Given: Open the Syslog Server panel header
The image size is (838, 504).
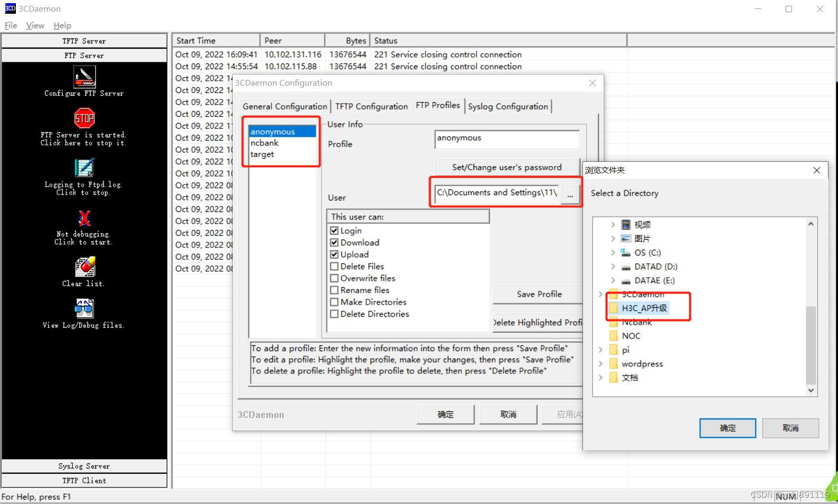Looking at the screenshot, I should [84, 466].
